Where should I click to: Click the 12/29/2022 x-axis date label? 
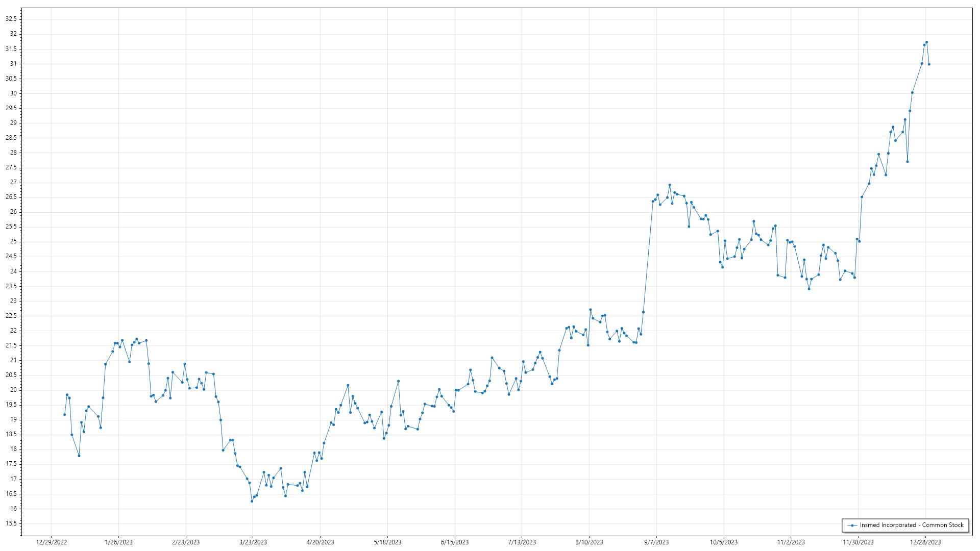coord(52,542)
